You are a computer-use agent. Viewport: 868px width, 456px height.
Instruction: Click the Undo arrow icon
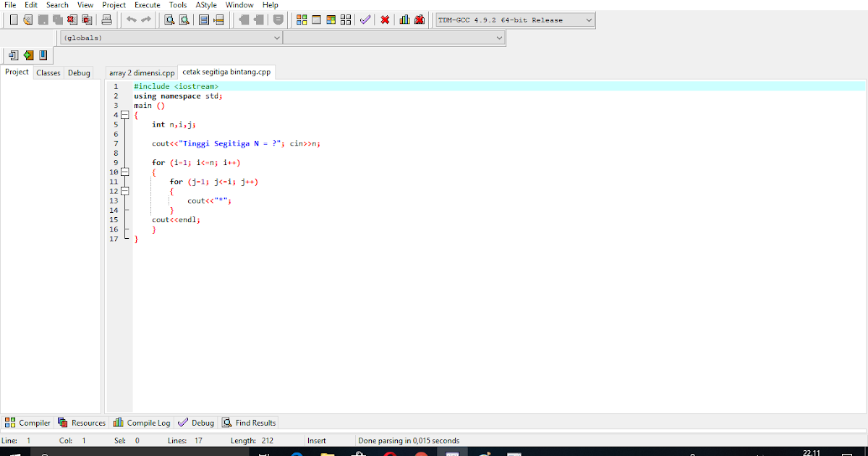pos(131,20)
